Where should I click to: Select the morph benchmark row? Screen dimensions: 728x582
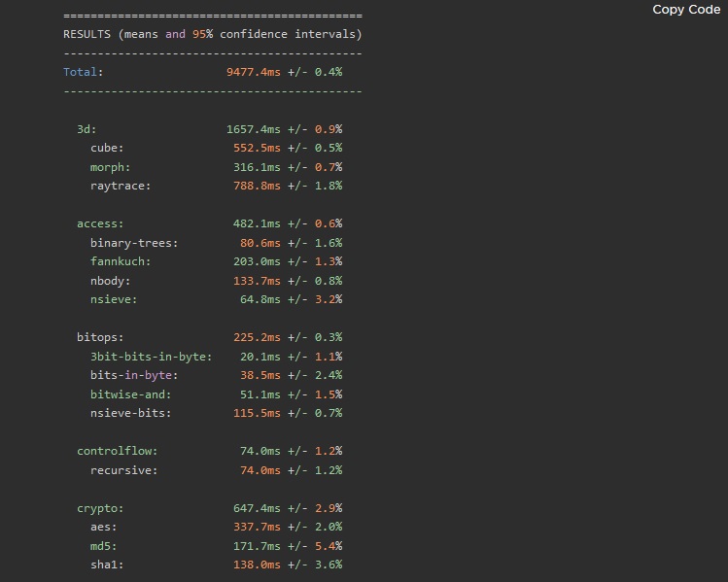click(x=217, y=167)
